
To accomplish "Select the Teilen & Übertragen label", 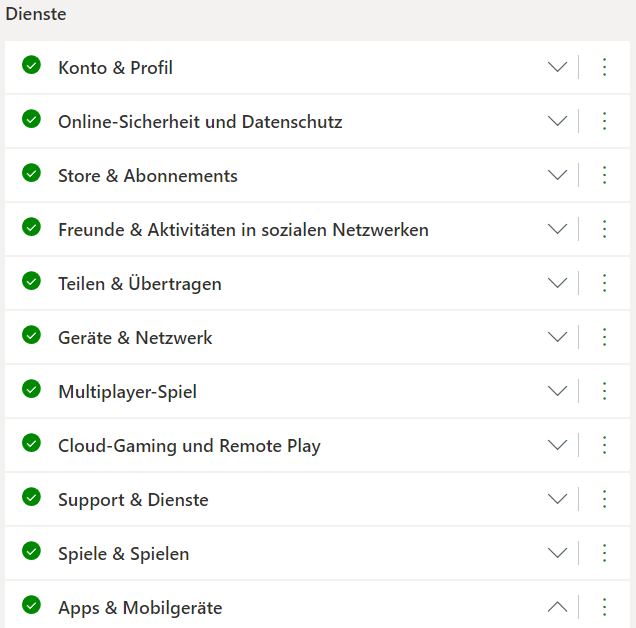I will (140, 284).
